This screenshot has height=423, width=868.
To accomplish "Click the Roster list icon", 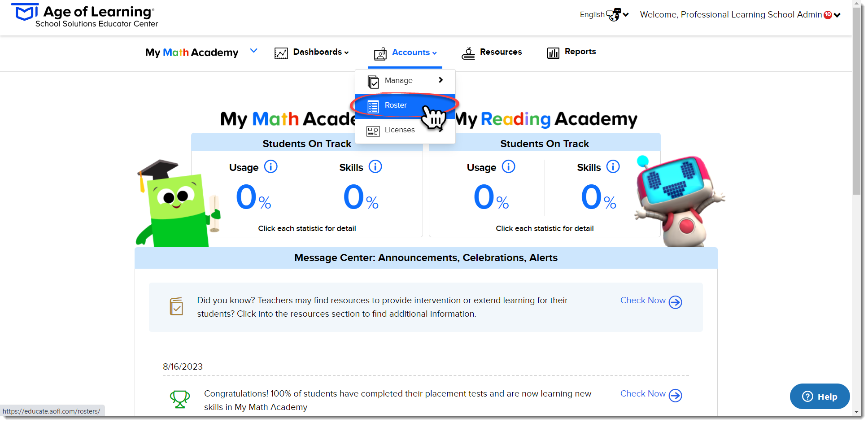I will click(373, 107).
